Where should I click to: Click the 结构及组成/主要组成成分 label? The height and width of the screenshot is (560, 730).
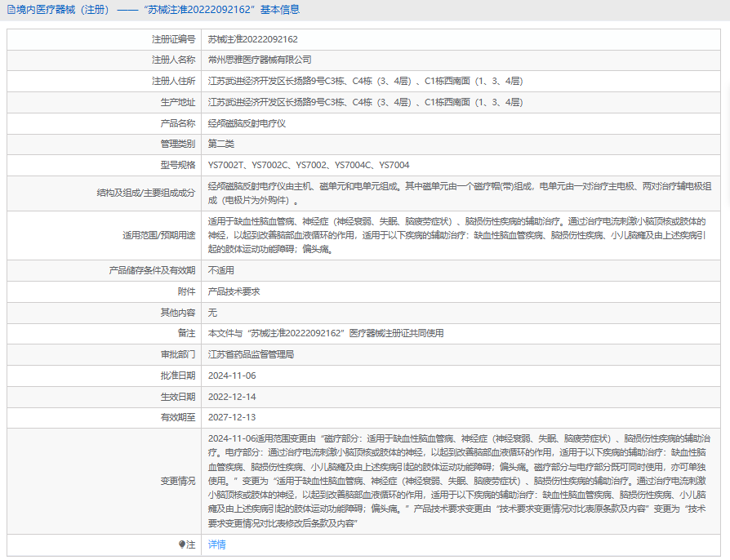coord(146,193)
